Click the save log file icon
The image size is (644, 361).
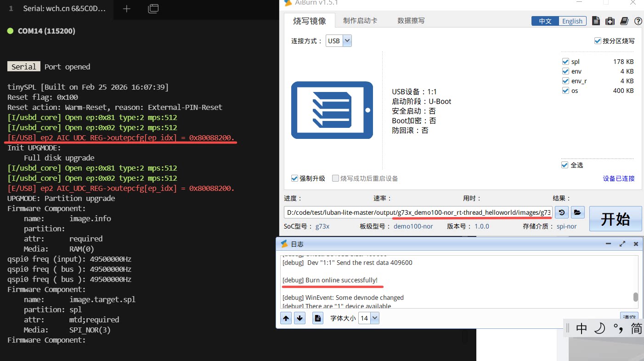(x=317, y=318)
